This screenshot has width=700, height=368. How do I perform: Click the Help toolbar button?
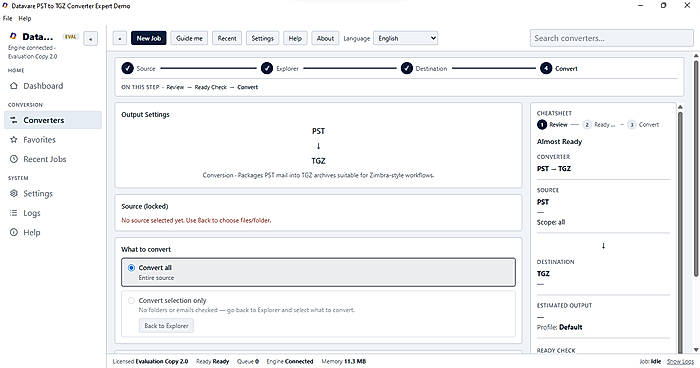(x=295, y=38)
